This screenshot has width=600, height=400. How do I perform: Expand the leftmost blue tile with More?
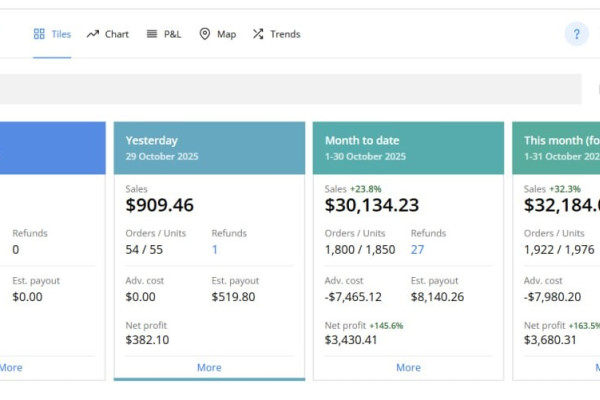tap(11, 367)
